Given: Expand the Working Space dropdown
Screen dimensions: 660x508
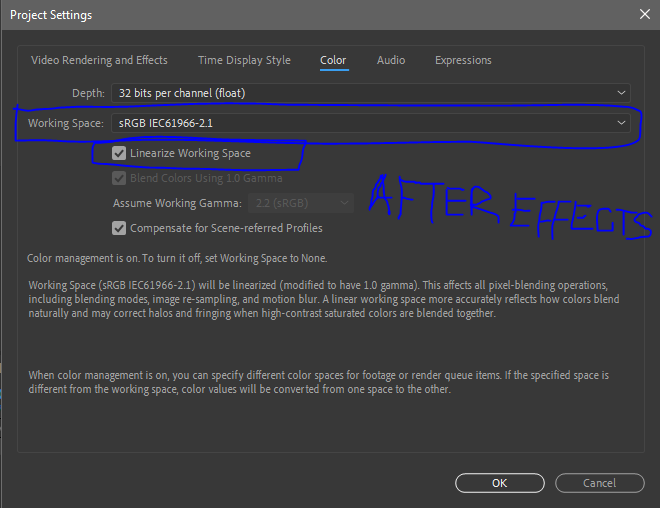Looking at the screenshot, I should coord(371,123).
